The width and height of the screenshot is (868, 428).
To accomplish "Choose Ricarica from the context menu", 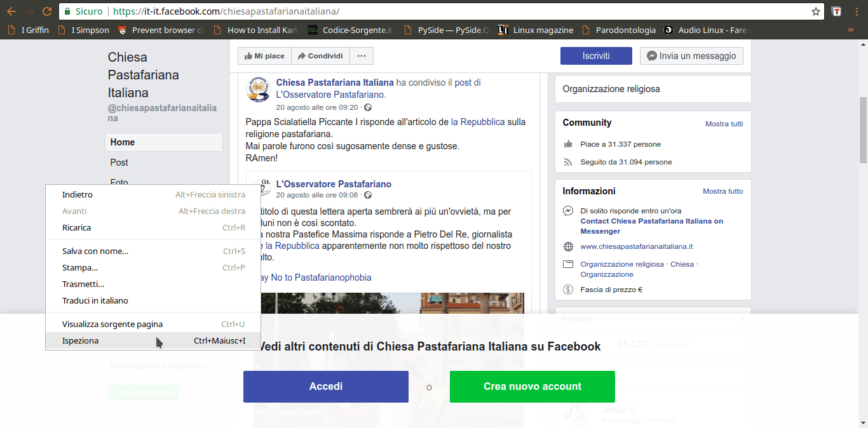I will click(x=153, y=228).
